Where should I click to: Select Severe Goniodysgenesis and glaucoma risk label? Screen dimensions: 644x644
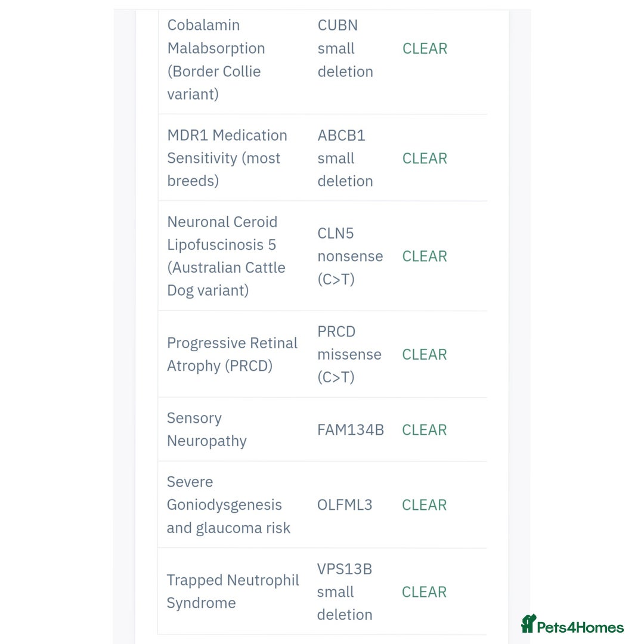click(228, 505)
